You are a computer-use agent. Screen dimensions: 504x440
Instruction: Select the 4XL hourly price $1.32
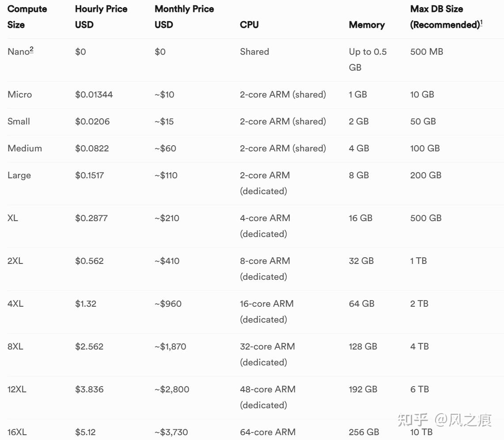pos(86,304)
